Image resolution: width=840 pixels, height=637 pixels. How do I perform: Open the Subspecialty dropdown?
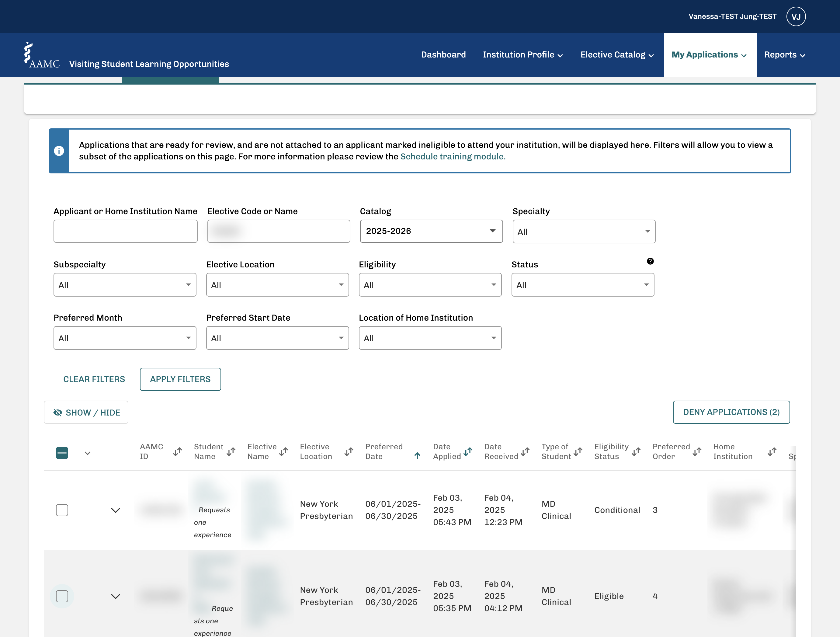[125, 284]
